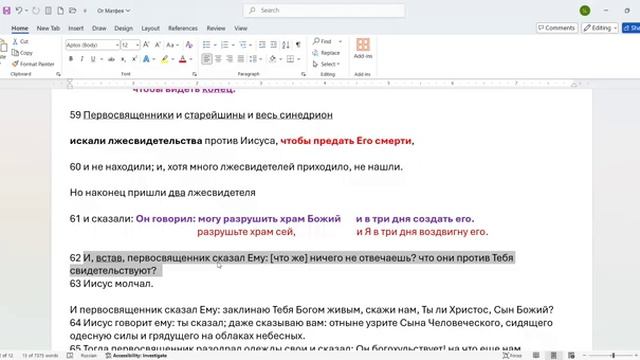Click in the Search box

(x=324, y=11)
